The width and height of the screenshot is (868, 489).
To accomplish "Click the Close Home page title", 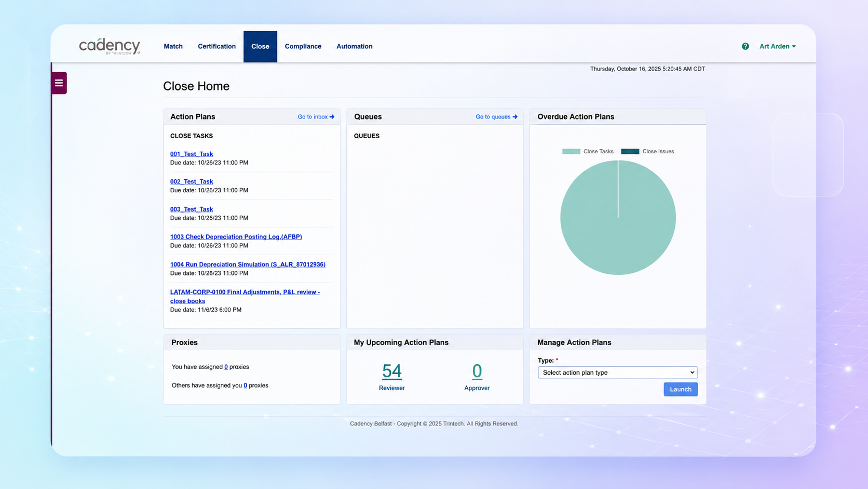I will click(x=196, y=86).
